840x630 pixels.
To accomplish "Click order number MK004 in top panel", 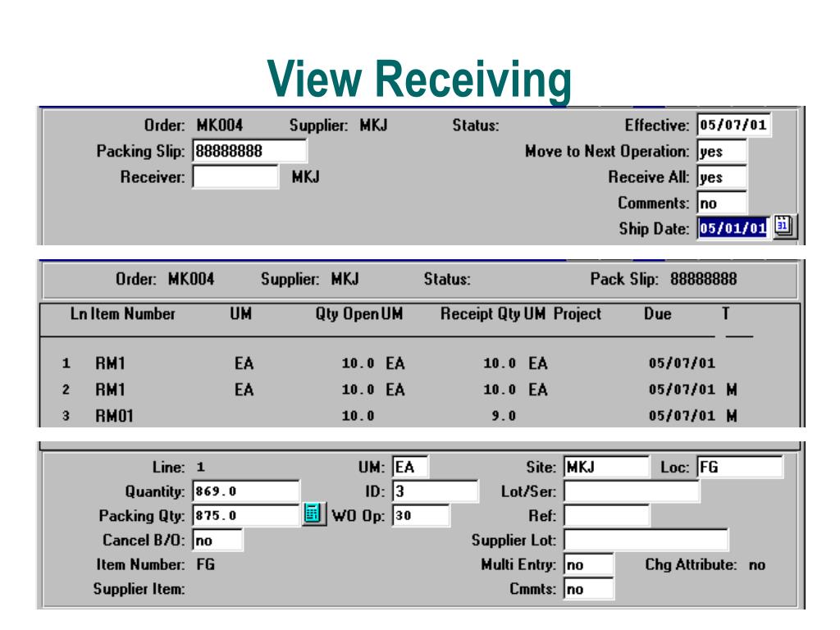I will [x=220, y=126].
